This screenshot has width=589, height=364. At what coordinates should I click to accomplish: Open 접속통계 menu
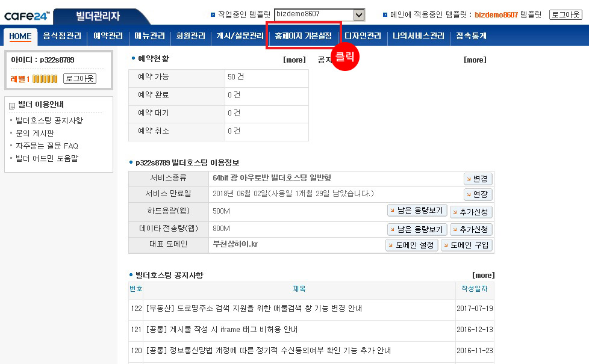[x=472, y=36]
